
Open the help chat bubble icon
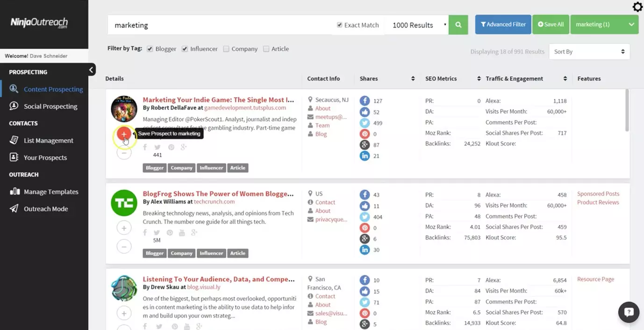(x=629, y=312)
